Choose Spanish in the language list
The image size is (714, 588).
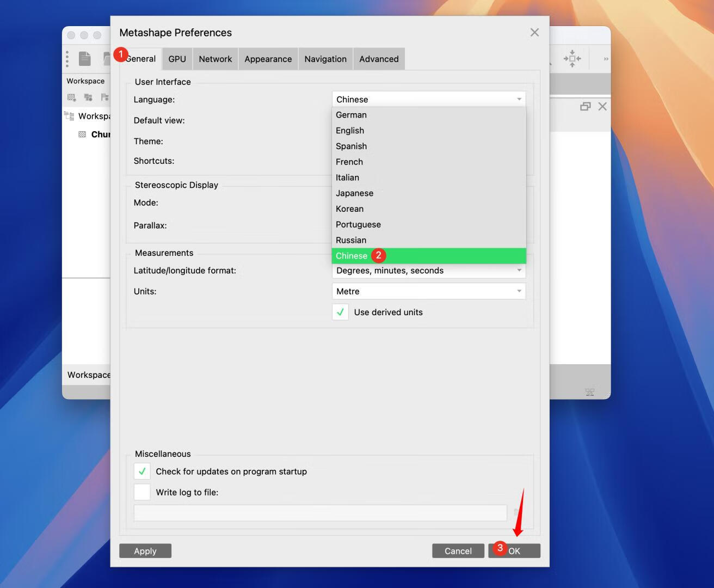tap(429, 146)
